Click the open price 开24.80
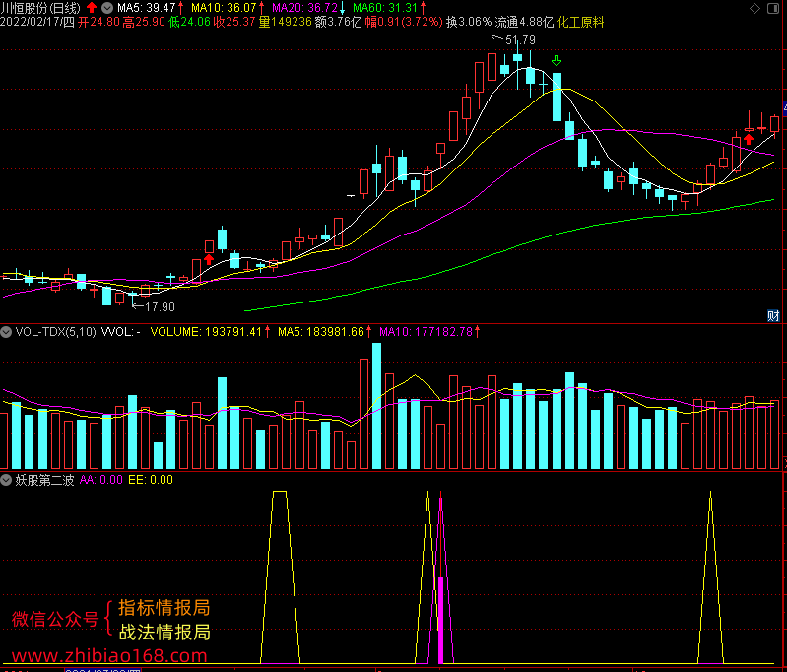Viewport: 787px width, 672px height. pyautogui.click(x=98, y=22)
